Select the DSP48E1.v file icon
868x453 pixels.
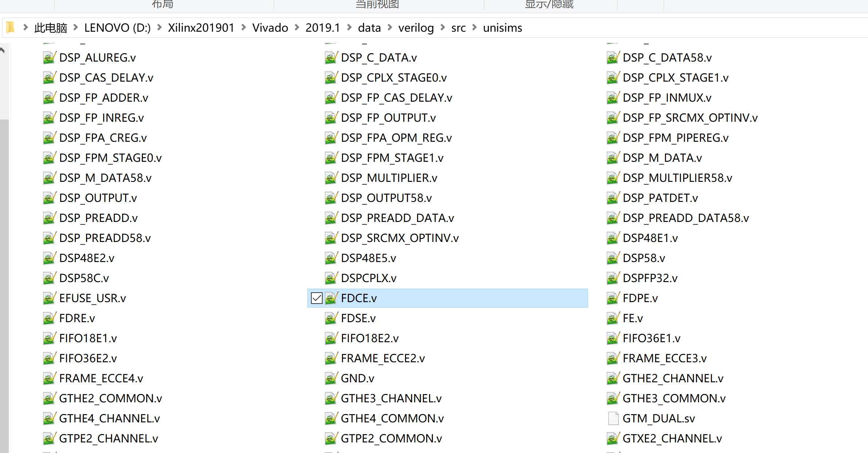[613, 238]
